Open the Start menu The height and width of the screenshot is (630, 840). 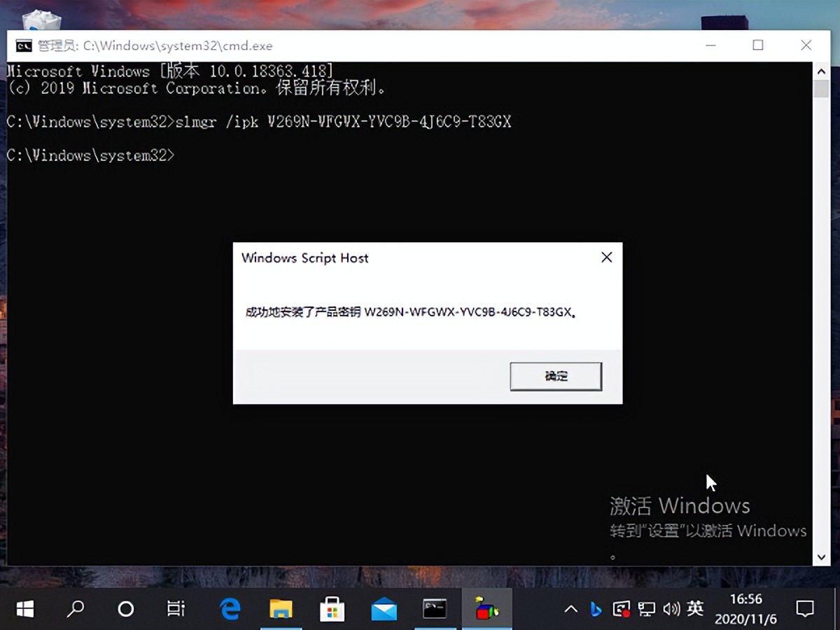coord(24,609)
